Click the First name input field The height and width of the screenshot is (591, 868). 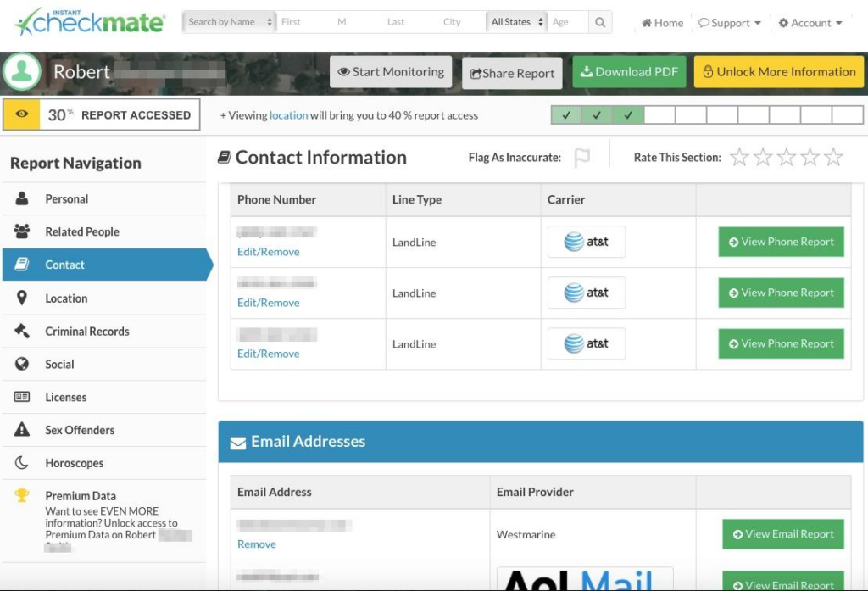tap(305, 22)
